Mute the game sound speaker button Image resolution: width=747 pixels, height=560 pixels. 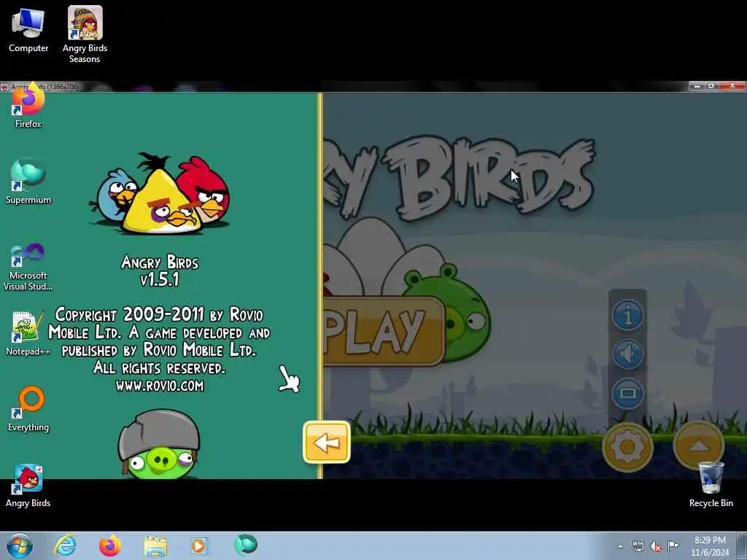tap(627, 354)
